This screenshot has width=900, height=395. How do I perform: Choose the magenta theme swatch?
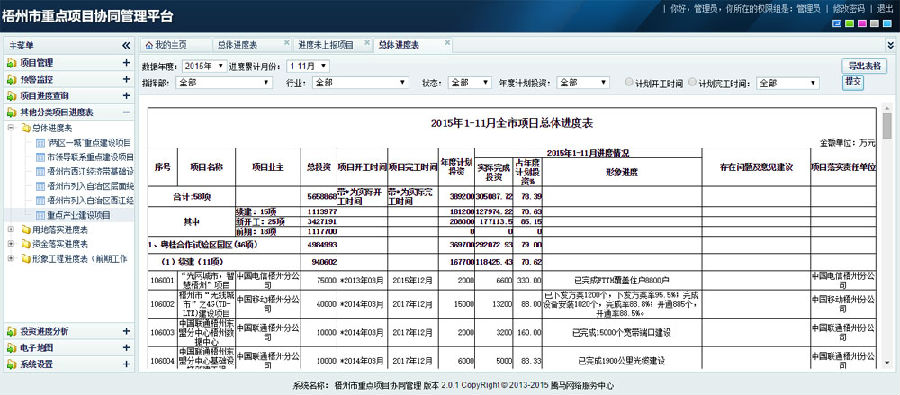point(862,24)
